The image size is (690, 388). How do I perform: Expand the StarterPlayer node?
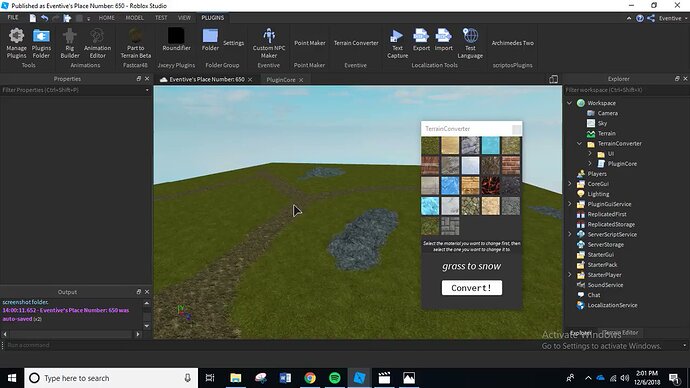click(x=569, y=275)
